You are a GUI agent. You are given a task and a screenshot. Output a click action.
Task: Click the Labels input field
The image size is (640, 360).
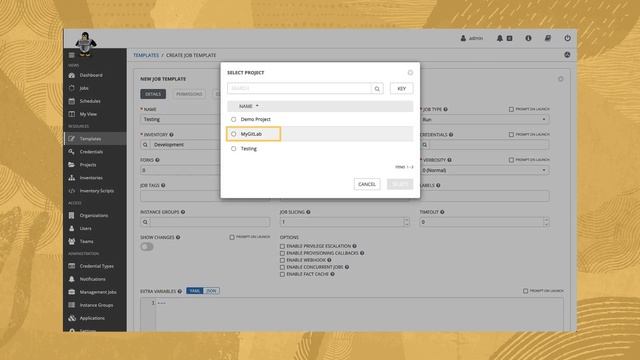[x=484, y=196]
